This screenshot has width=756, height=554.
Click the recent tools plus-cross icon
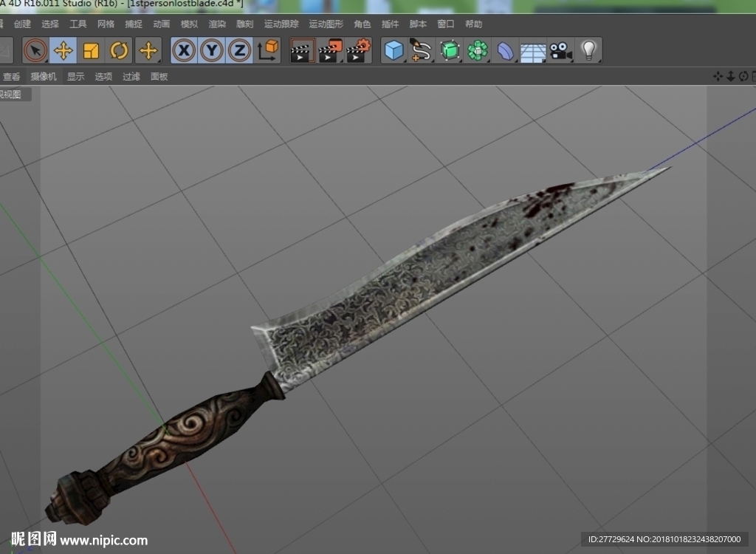point(148,50)
